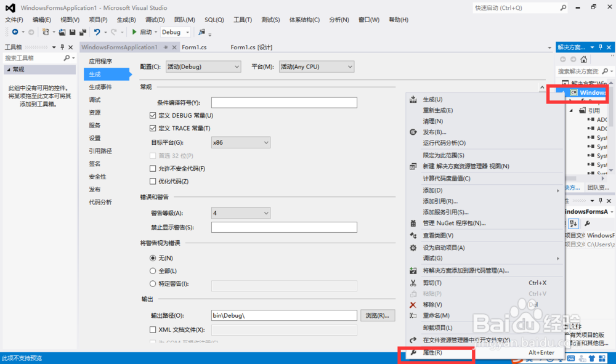This screenshot has height=364, width=616.
Task: Click the Find in Files toolbar icon
Action: [x=202, y=32]
